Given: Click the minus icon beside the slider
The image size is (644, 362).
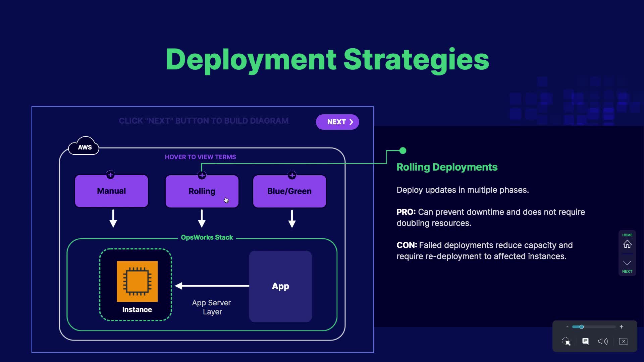Looking at the screenshot, I should 567,327.
